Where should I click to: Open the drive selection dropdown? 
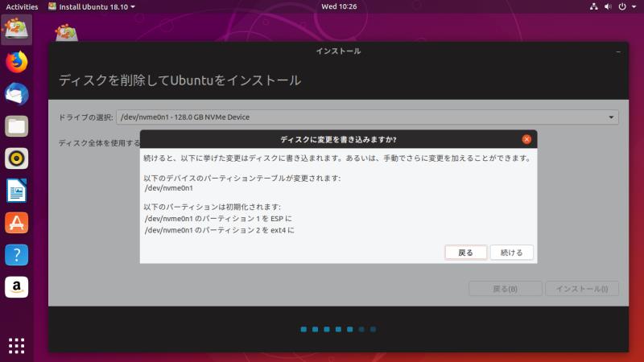pyautogui.click(x=367, y=117)
